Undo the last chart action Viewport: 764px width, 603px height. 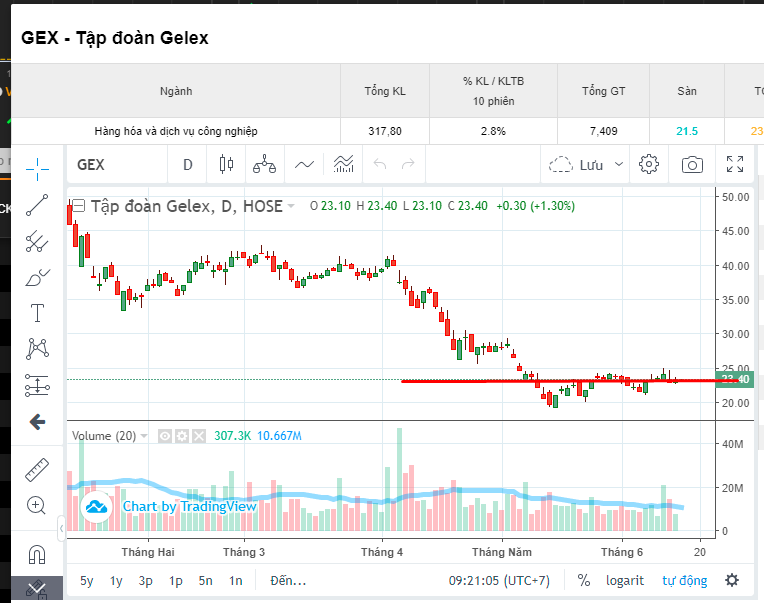point(380,164)
